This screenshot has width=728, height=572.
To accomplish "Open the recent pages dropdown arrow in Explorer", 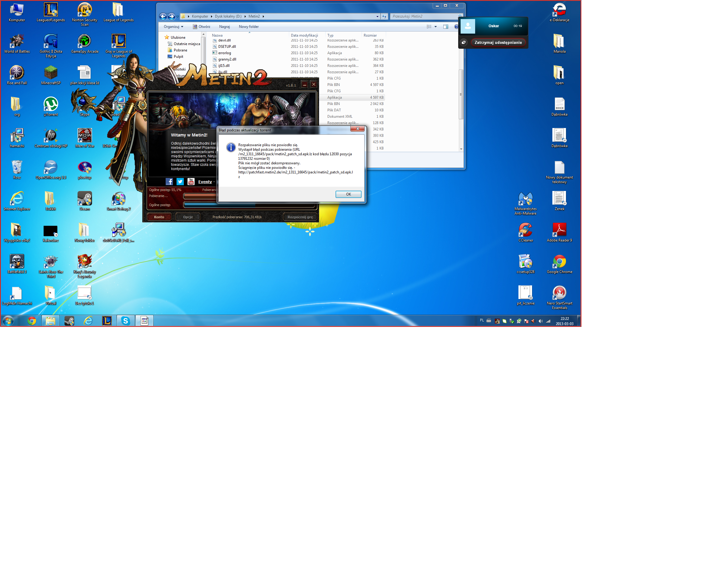I will (x=177, y=16).
